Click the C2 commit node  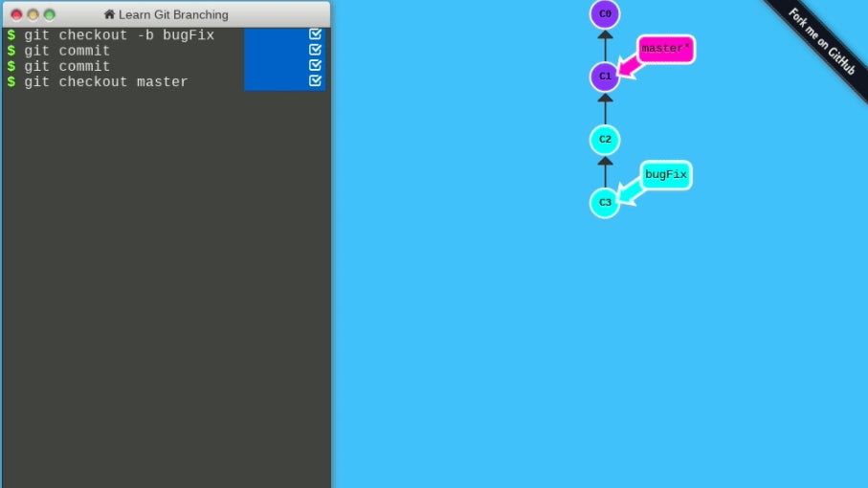[x=605, y=140]
